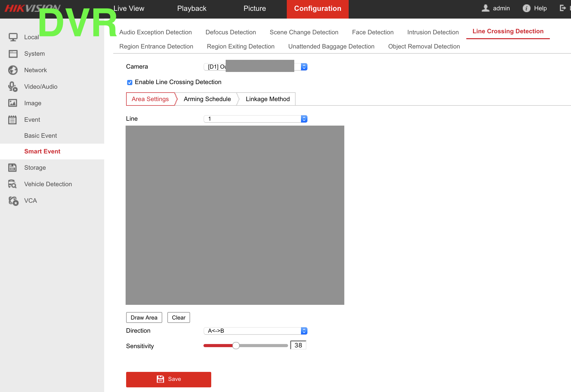This screenshot has width=571, height=392.
Task: Click the Image picture icon in sidebar
Action: (13, 103)
